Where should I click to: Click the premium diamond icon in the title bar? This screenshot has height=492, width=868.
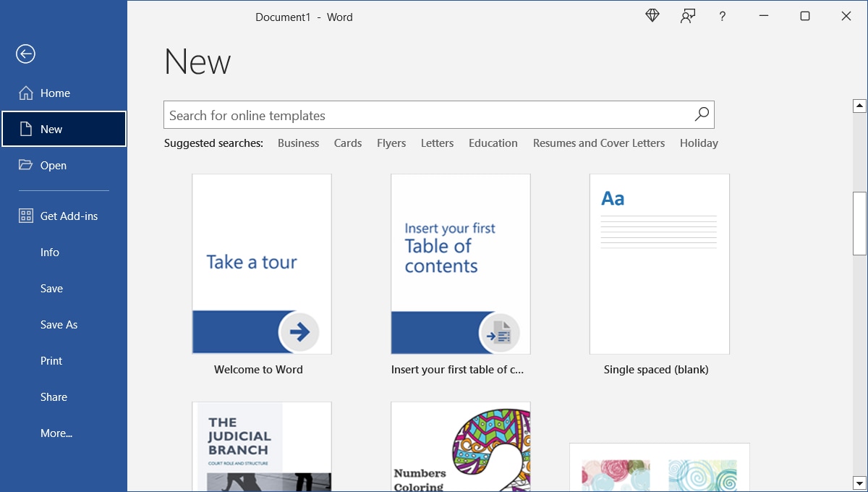point(652,14)
